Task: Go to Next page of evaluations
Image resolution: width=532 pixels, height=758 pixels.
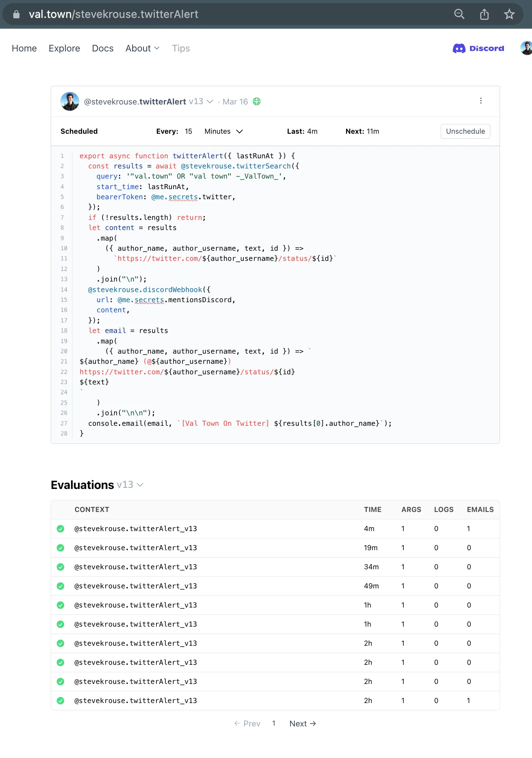Action: 302,724
